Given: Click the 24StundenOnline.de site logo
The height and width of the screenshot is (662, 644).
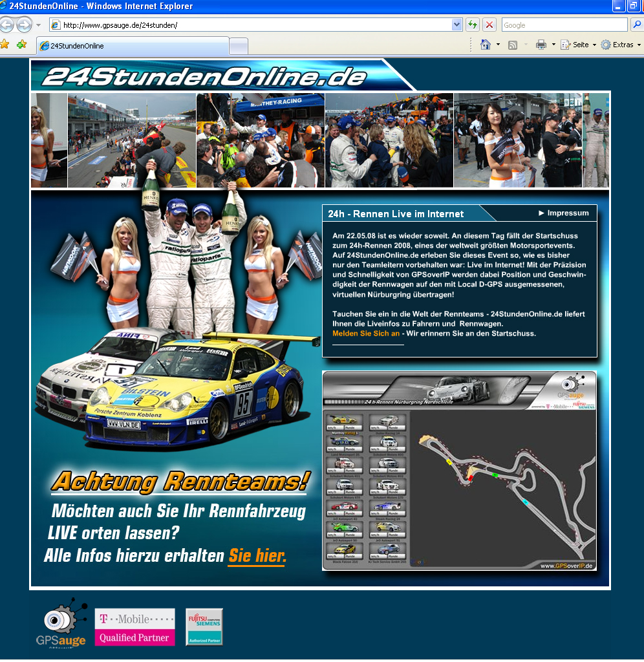Looking at the screenshot, I should coord(204,76).
